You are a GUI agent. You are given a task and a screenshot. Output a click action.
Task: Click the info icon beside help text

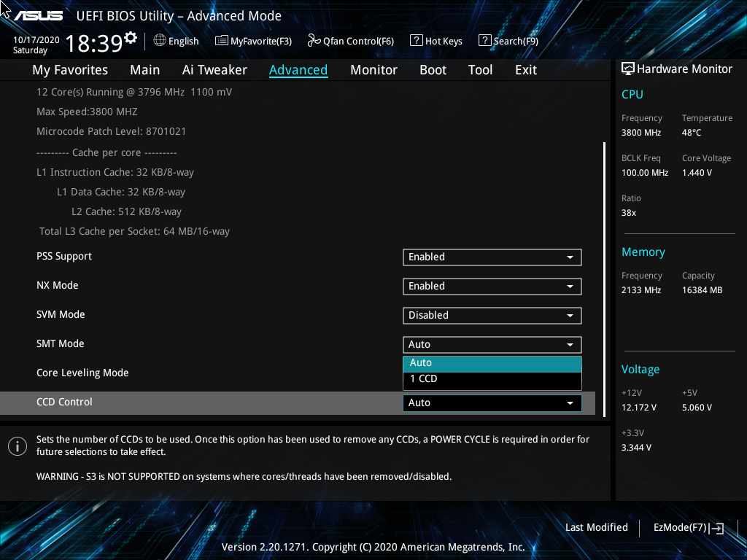18,446
